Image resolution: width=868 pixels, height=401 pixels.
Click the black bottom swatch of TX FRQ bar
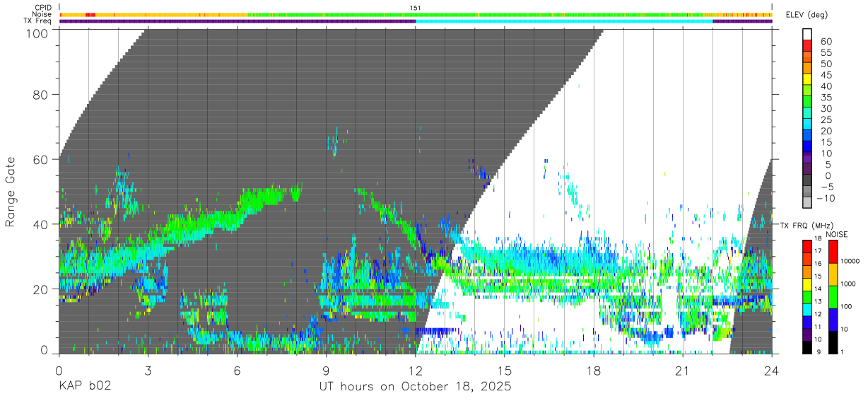click(807, 347)
